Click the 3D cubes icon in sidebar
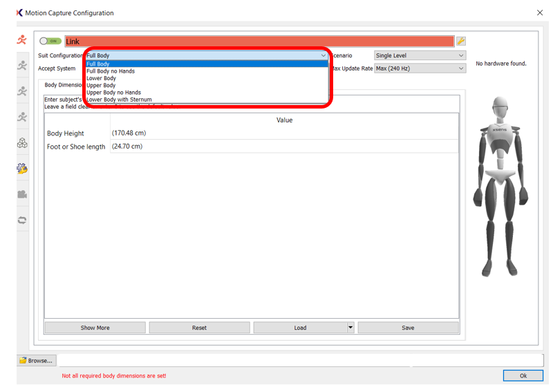This screenshot has width=553, height=392. [23, 143]
